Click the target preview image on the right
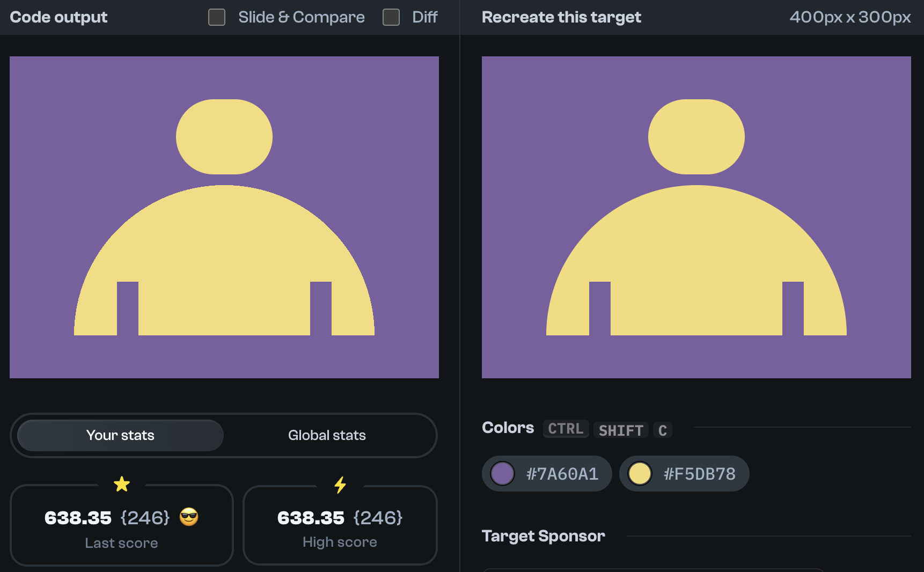This screenshot has width=924, height=572. 698,217
